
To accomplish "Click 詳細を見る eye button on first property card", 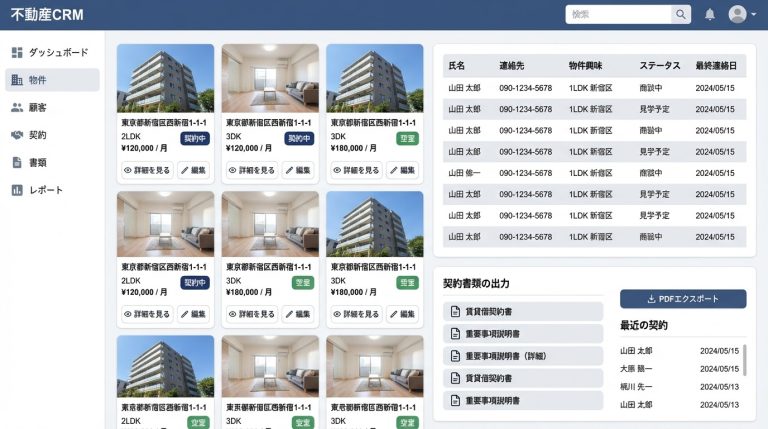I will pos(146,170).
